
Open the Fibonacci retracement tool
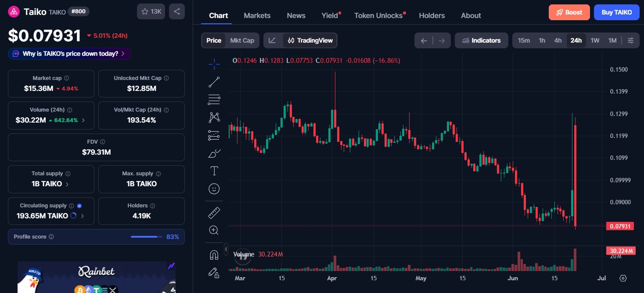(214, 100)
